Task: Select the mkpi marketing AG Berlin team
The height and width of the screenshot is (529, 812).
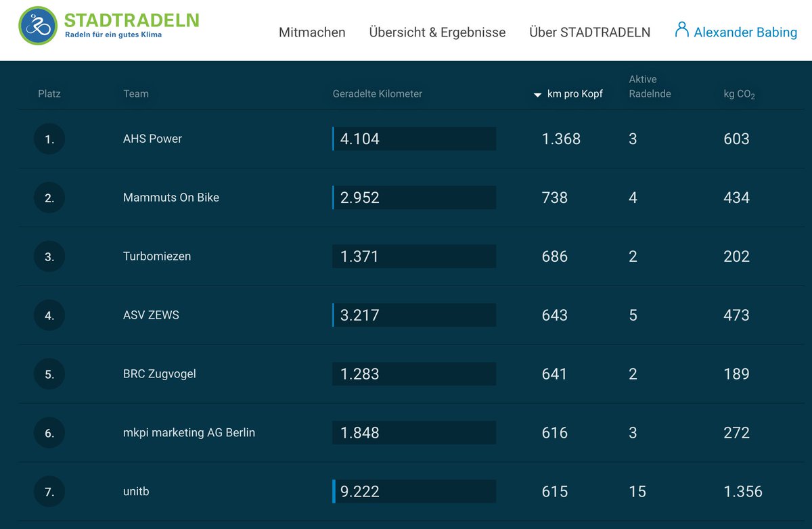Action: click(x=189, y=433)
